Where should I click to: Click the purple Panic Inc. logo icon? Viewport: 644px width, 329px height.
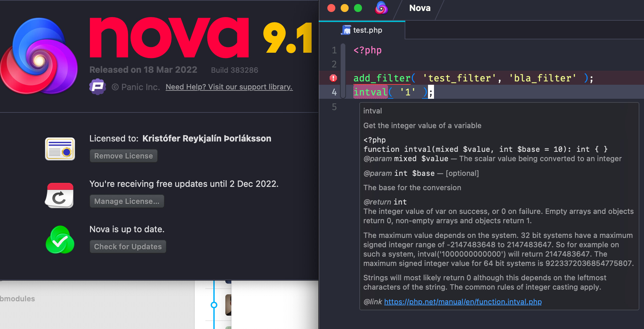pos(98,87)
